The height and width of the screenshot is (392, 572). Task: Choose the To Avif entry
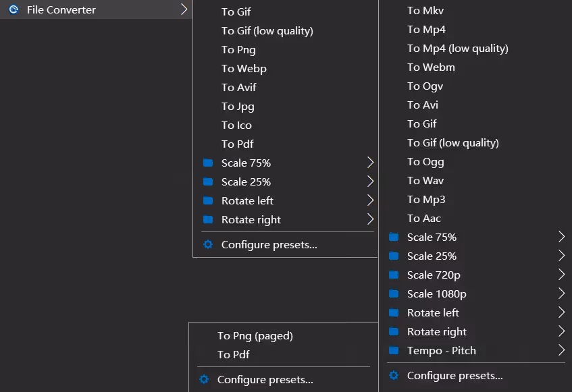[x=238, y=88]
